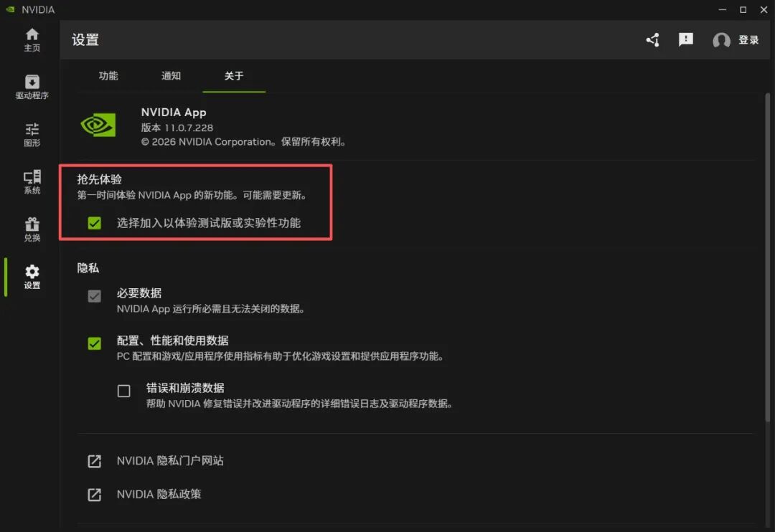
Task: Click the copyright 2026 NVIDIA Corporation text
Action: pos(243,142)
